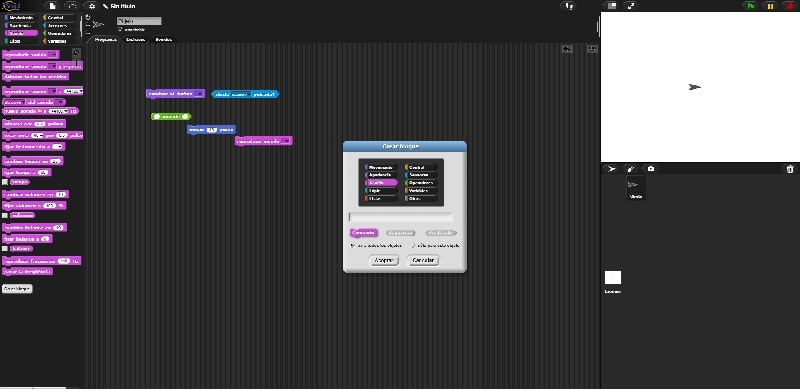Choose the Predicate block type in dialog
The image size is (800, 392).
(x=441, y=233)
